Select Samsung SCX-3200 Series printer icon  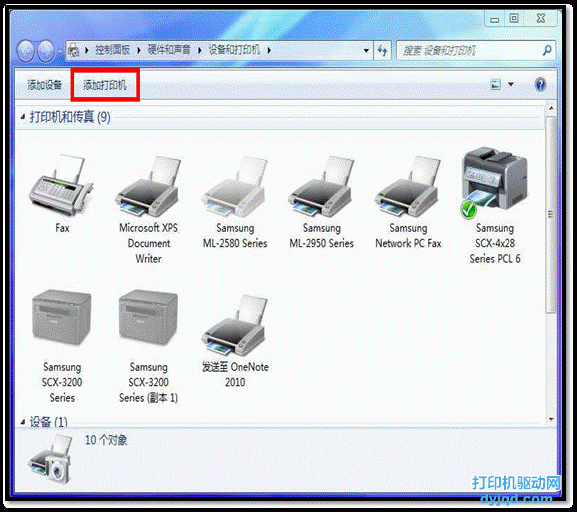click(x=62, y=318)
